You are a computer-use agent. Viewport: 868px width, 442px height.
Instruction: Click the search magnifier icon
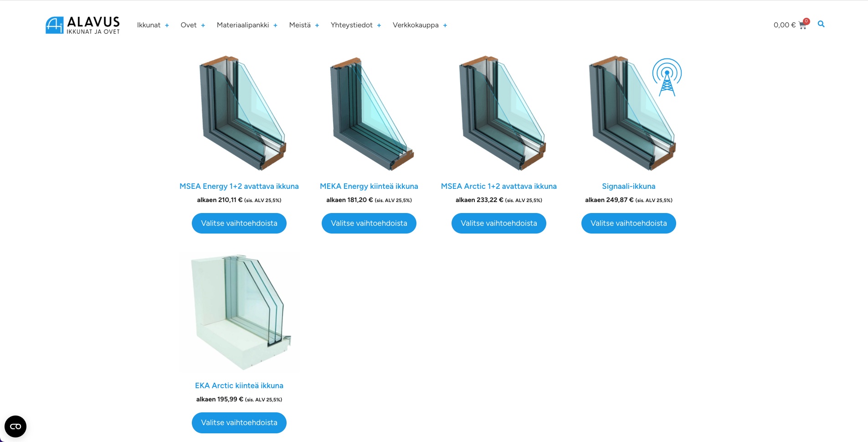[x=821, y=24]
